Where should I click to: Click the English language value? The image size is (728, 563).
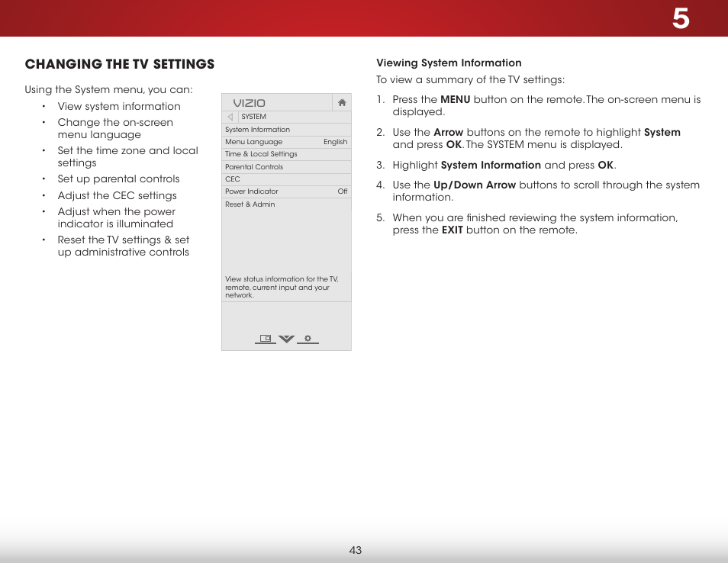(x=335, y=142)
